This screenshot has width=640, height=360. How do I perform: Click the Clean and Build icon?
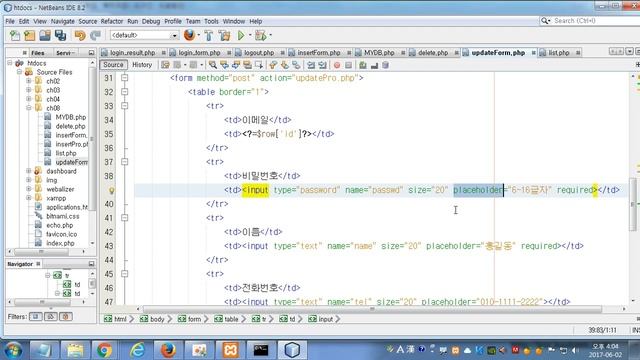(x=224, y=36)
